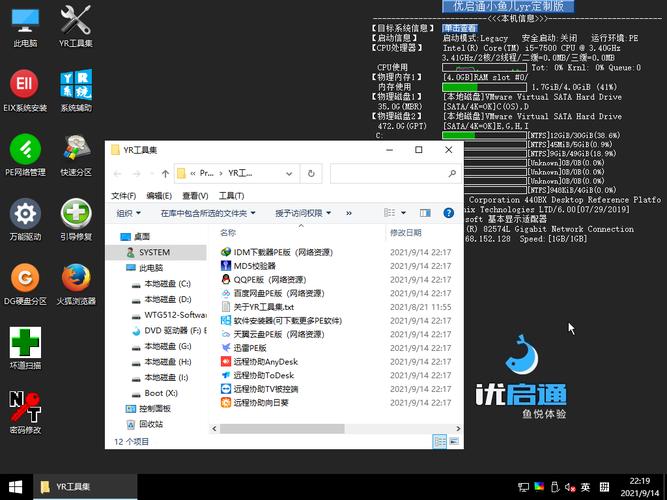Click the YR工... address breadcrumb
Screen dimensions: 667x500
[x=240, y=174]
